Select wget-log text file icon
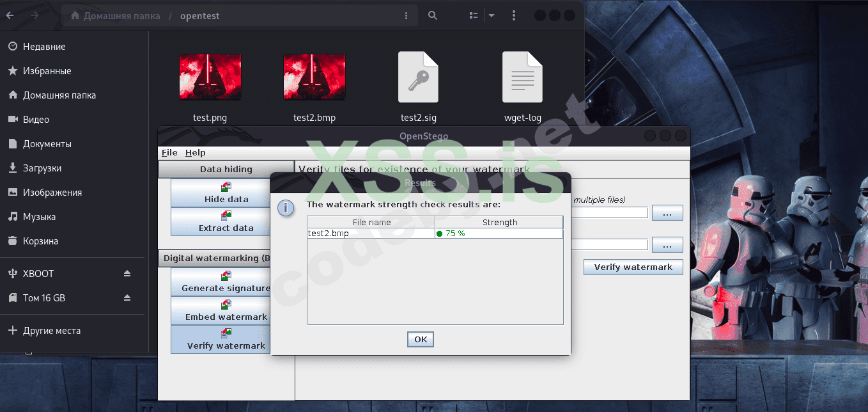The width and height of the screenshot is (868, 412). (522, 77)
